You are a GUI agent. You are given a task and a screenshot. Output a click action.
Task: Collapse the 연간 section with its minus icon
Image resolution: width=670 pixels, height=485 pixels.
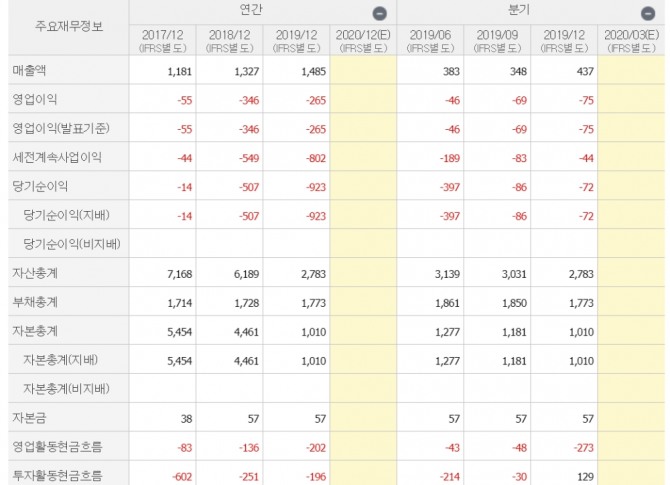[x=378, y=14]
